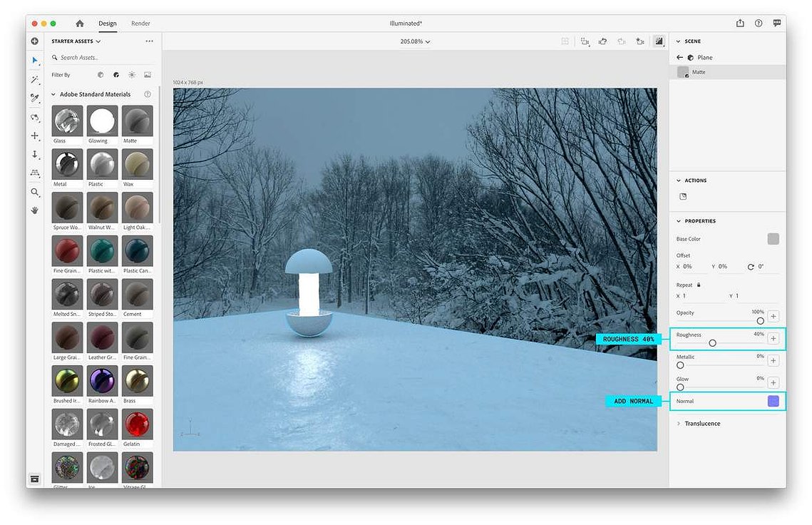Click the Search Assets field
Image resolution: width=812 pixels, height=525 pixels.
pyautogui.click(x=103, y=58)
